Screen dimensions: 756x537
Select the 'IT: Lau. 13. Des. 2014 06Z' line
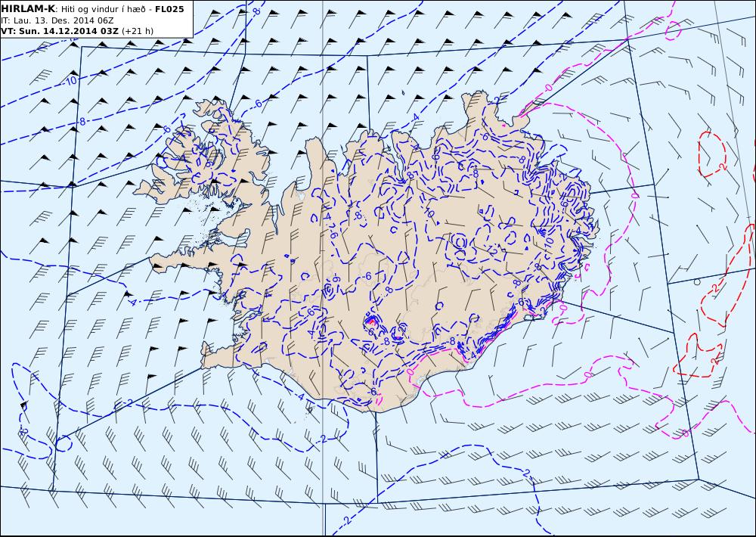click(x=57, y=20)
